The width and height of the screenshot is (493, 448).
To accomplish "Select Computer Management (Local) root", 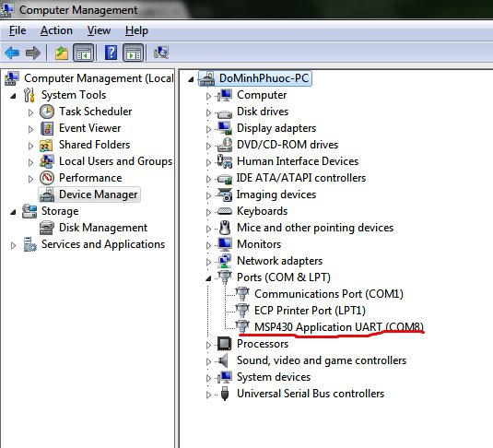I will (99, 78).
